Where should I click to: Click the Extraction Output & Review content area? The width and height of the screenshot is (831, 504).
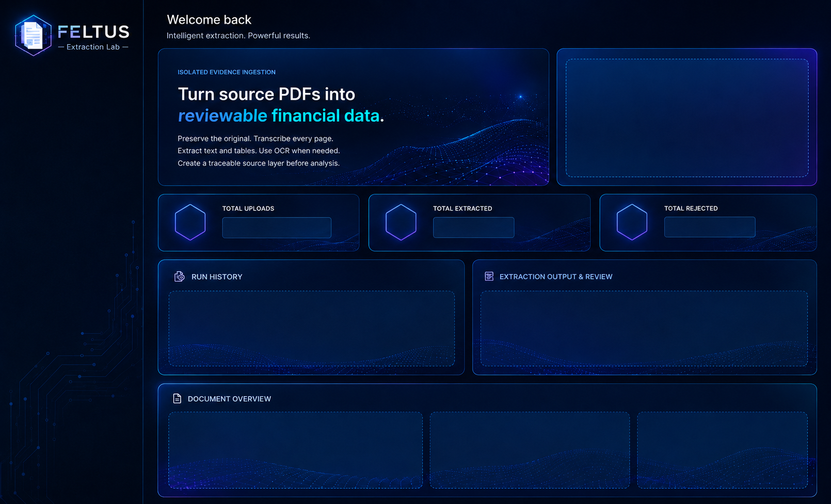(644, 329)
